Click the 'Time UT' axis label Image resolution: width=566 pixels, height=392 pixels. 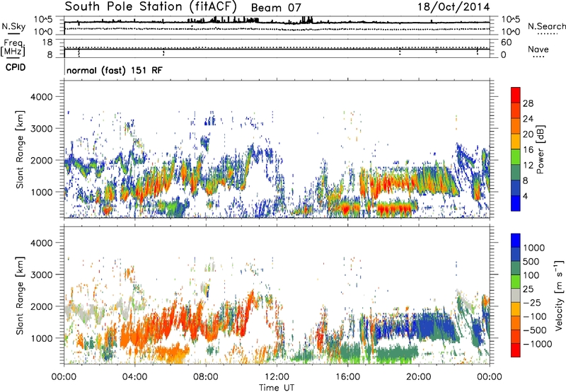click(277, 387)
